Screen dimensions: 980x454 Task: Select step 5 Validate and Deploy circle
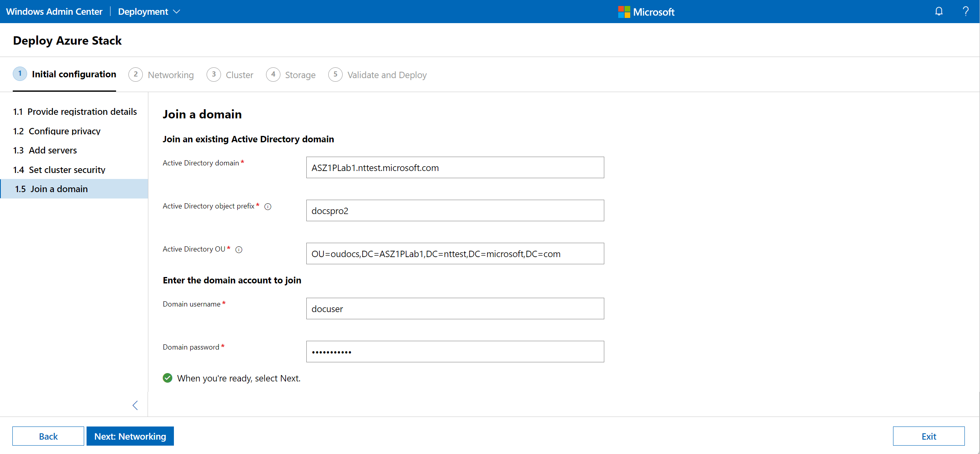click(x=335, y=74)
